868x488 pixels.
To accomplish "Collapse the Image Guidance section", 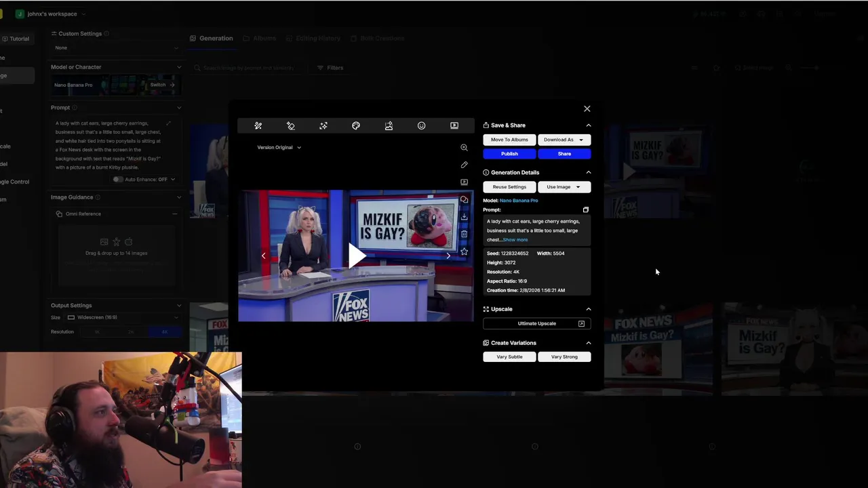I will (179, 197).
